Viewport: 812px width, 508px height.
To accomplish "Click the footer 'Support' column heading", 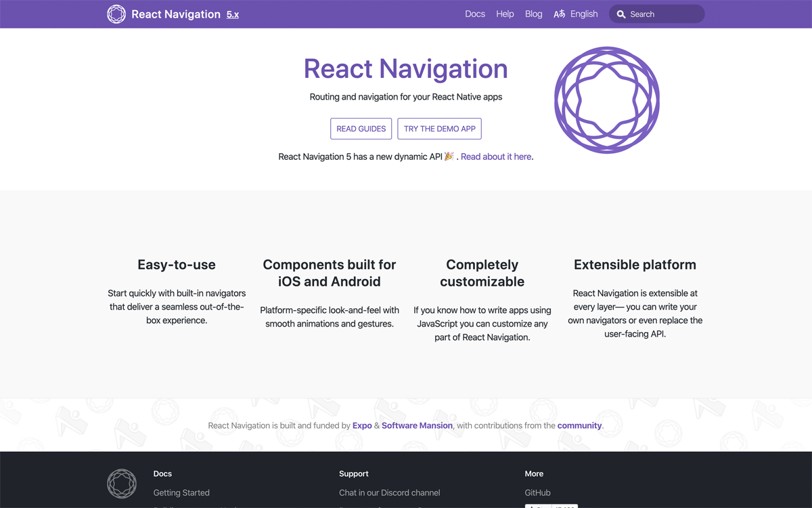I will [354, 473].
